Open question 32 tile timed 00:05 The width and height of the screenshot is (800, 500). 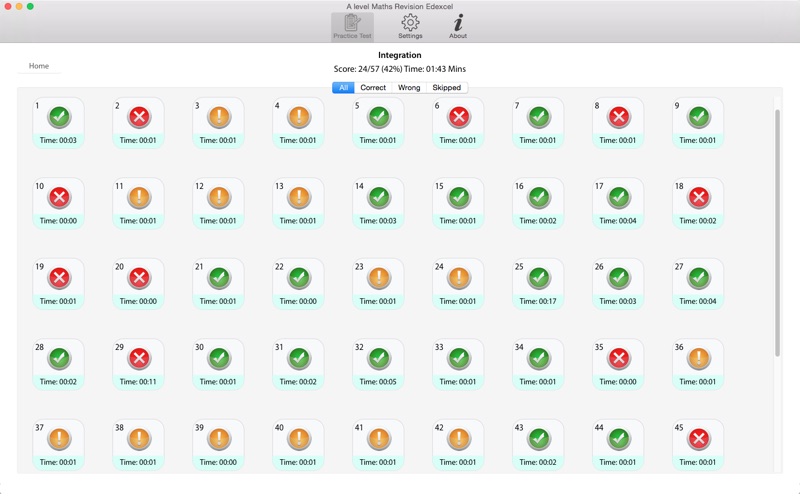(x=378, y=365)
